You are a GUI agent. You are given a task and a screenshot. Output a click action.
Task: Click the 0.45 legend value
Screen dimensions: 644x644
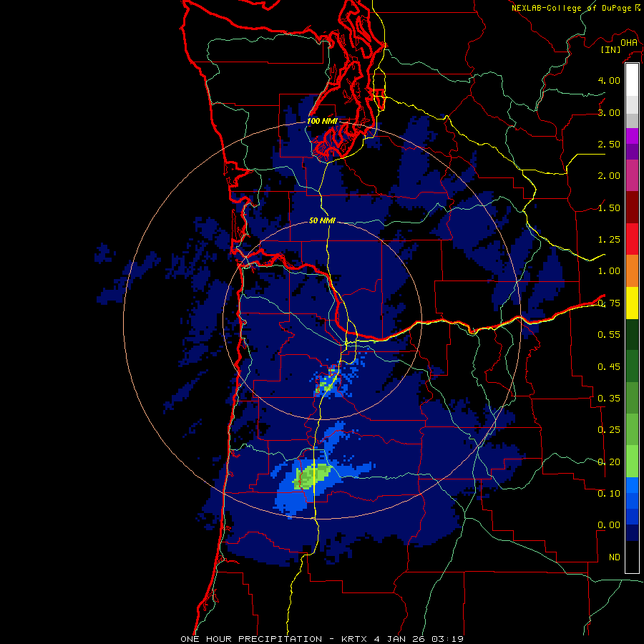609,367
